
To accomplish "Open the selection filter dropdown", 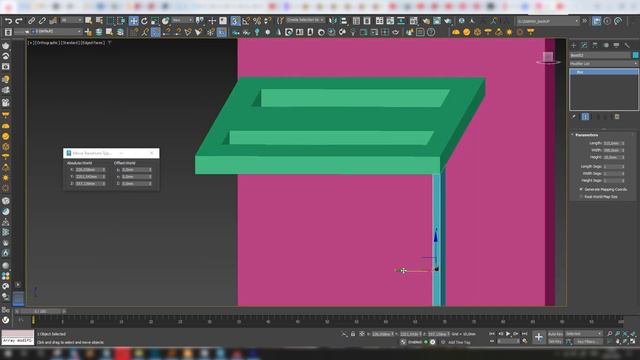I will coord(71,20).
